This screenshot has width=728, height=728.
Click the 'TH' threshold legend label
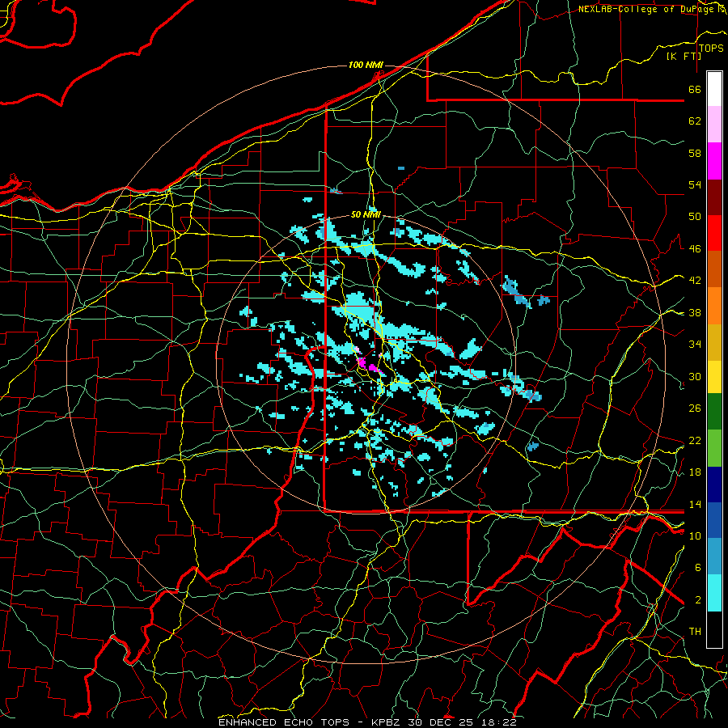695,632
